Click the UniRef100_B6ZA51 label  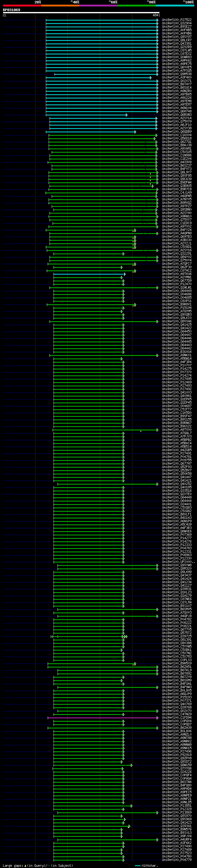pyautogui.click(x=176, y=667)
